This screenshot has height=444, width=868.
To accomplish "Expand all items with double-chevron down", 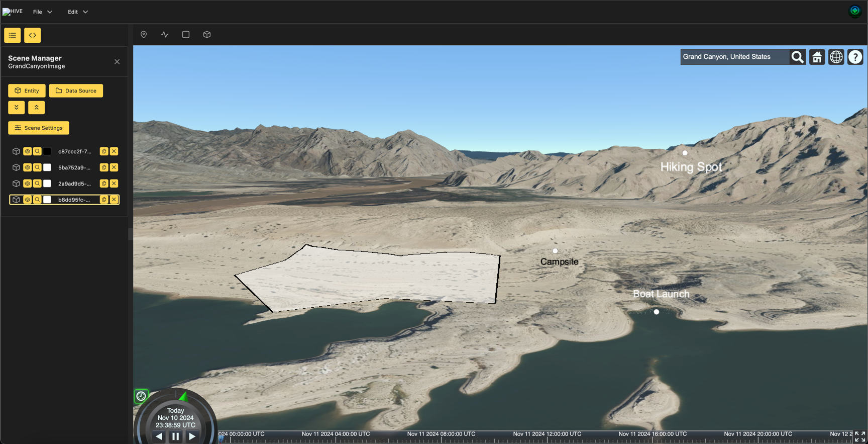I will click(17, 108).
